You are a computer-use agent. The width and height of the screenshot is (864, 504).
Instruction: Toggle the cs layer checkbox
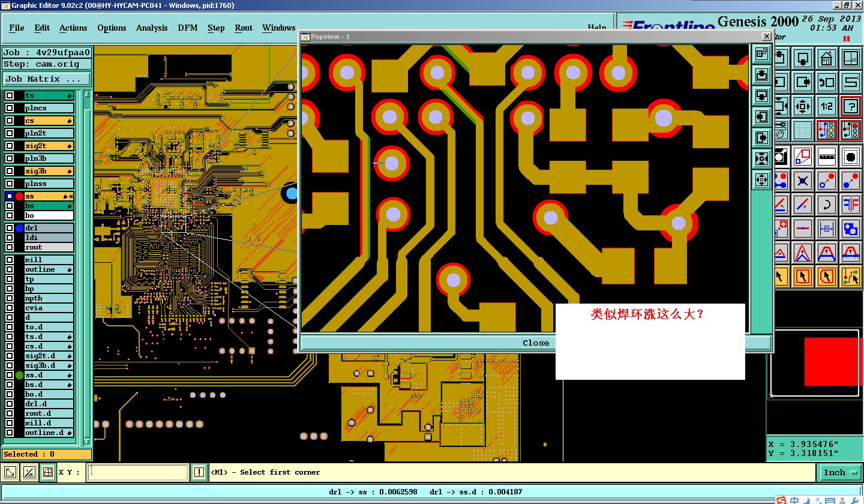(x=10, y=121)
